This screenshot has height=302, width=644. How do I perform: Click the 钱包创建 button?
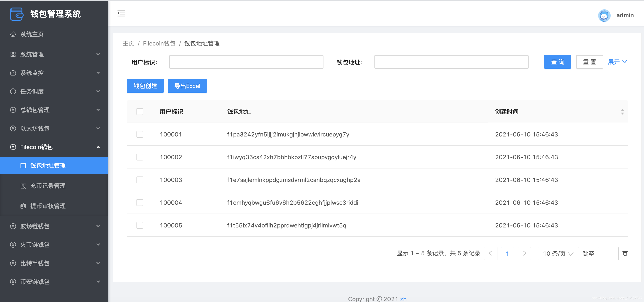click(145, 86)
